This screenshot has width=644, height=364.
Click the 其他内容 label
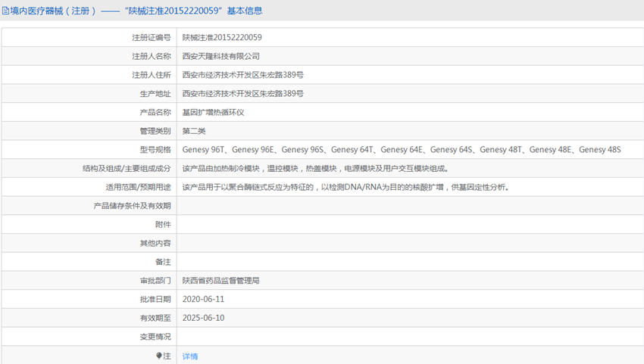coord(155,244)
